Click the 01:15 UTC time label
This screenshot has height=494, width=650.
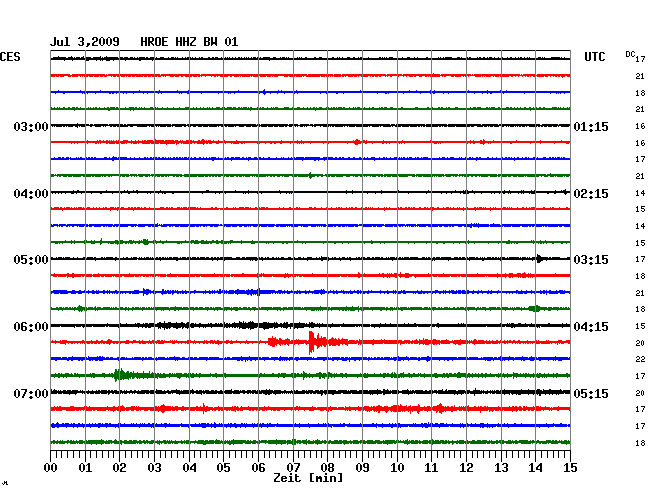tap(591, 126)
